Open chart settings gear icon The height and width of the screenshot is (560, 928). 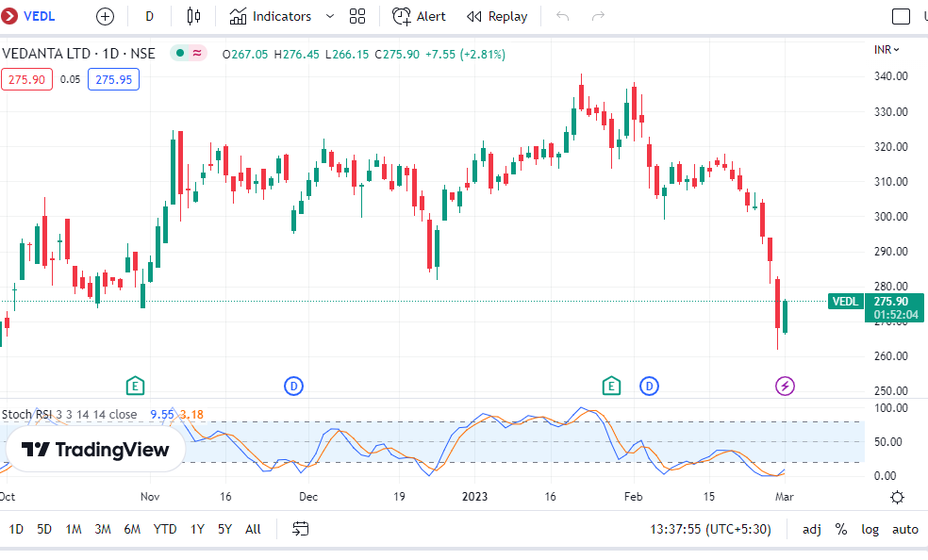tap(897, 498)
